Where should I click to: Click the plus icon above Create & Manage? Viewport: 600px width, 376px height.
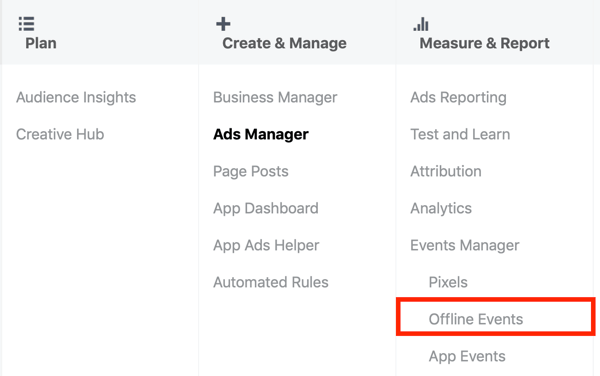(x=223, y=24)
